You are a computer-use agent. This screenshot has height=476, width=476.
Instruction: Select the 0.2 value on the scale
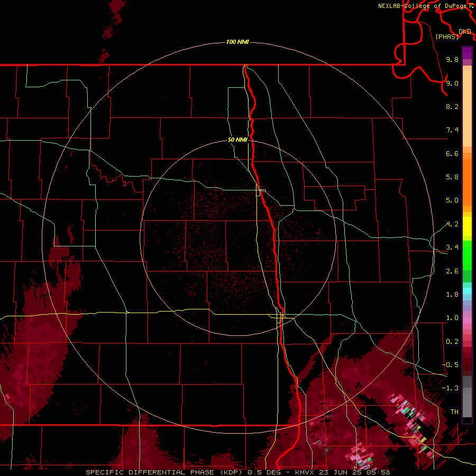(x=452, y=342)
